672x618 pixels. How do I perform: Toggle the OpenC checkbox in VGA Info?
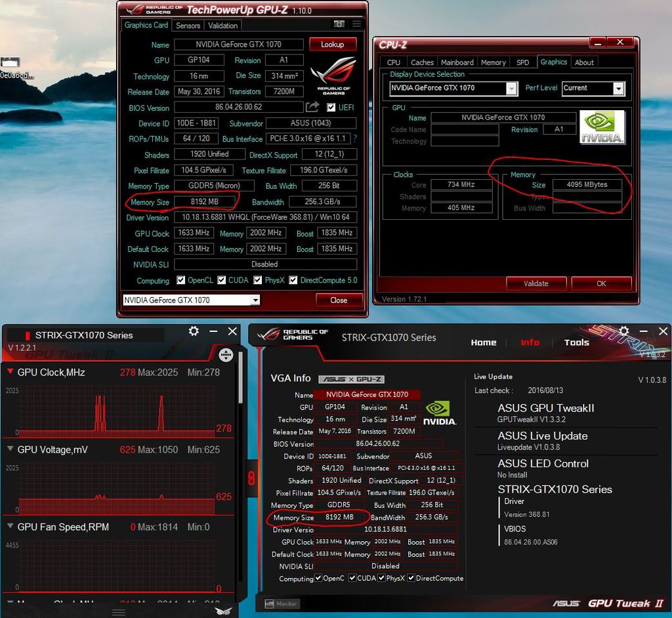coord(318,578)
